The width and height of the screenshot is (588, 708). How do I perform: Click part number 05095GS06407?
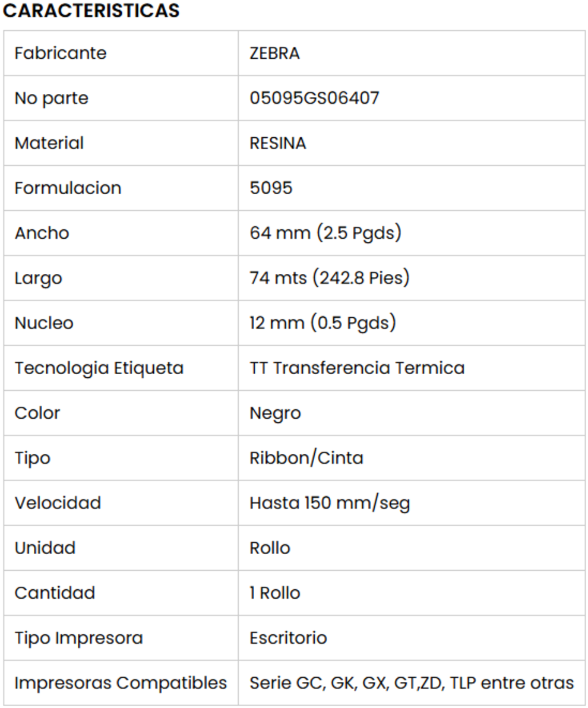(x=314, y=98)
